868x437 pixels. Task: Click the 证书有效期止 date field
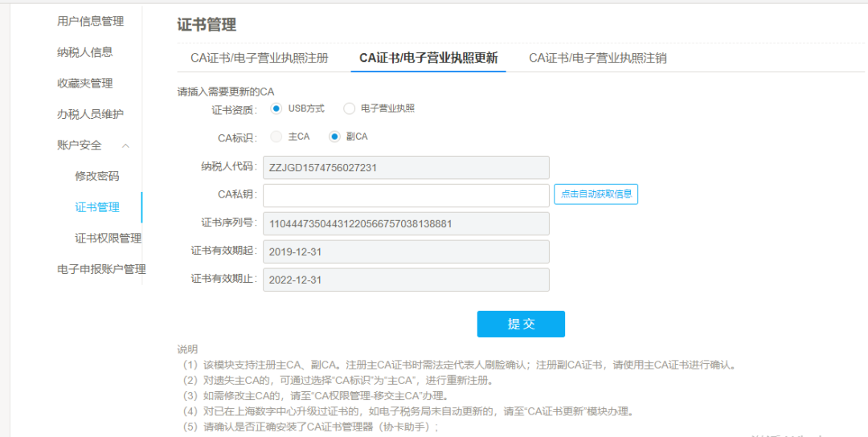[x=407, y=280]
